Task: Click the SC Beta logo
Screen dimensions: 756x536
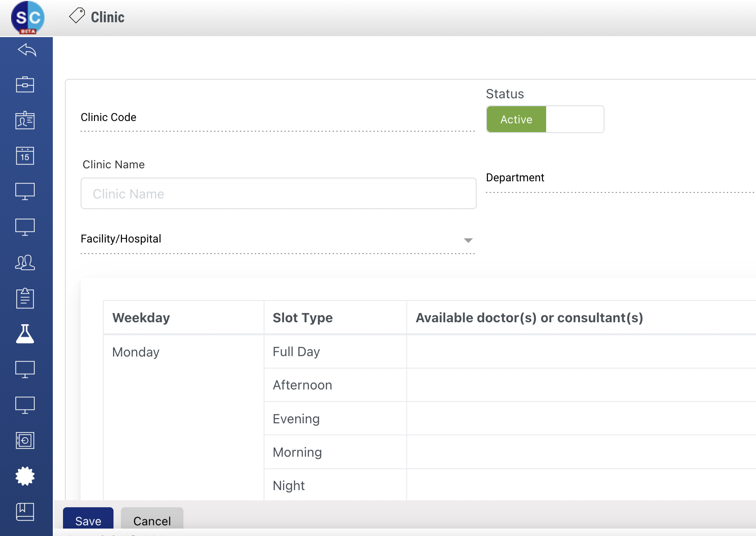Action: [28, 18]
